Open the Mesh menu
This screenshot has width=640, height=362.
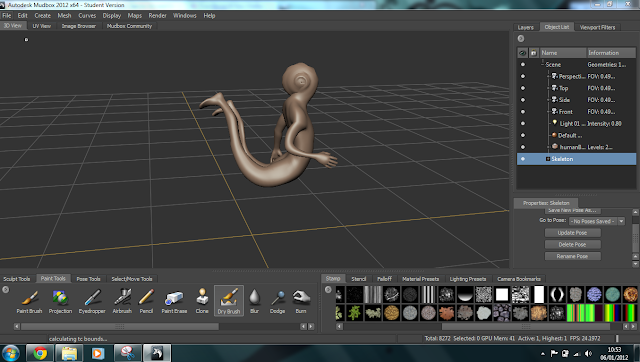click(64, 16)
